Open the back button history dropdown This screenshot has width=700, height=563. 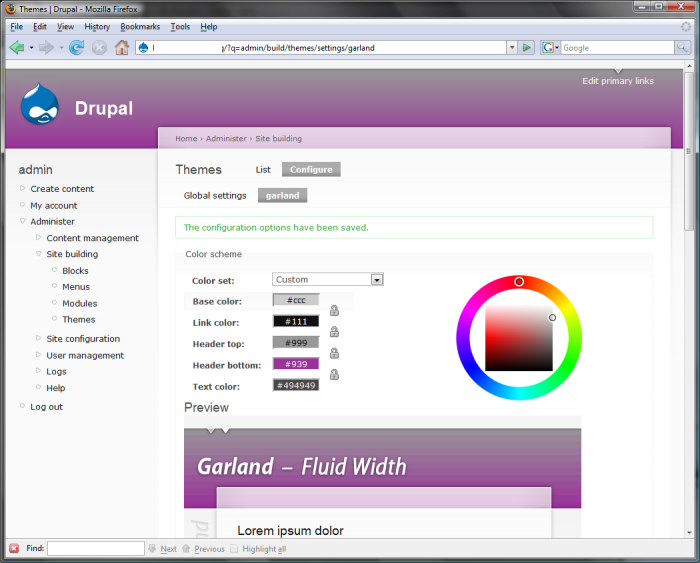click(31, 47)
